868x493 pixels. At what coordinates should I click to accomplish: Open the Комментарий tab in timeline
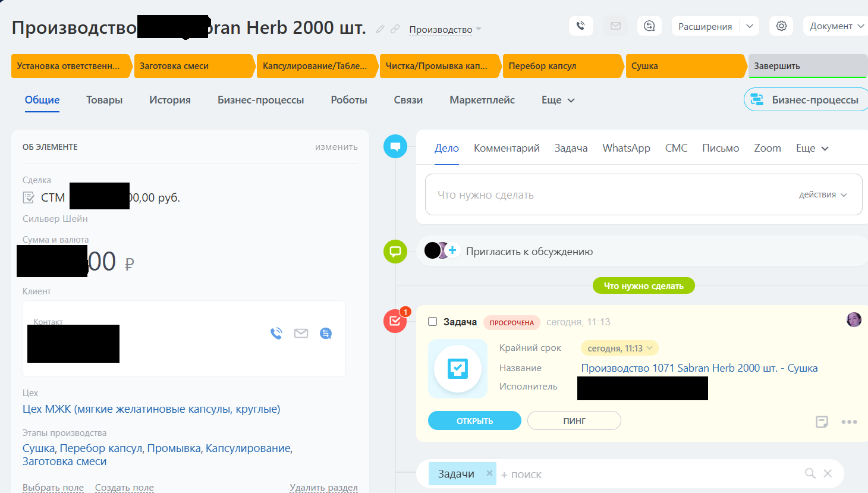pyautogui.click(x=507, y=148)
